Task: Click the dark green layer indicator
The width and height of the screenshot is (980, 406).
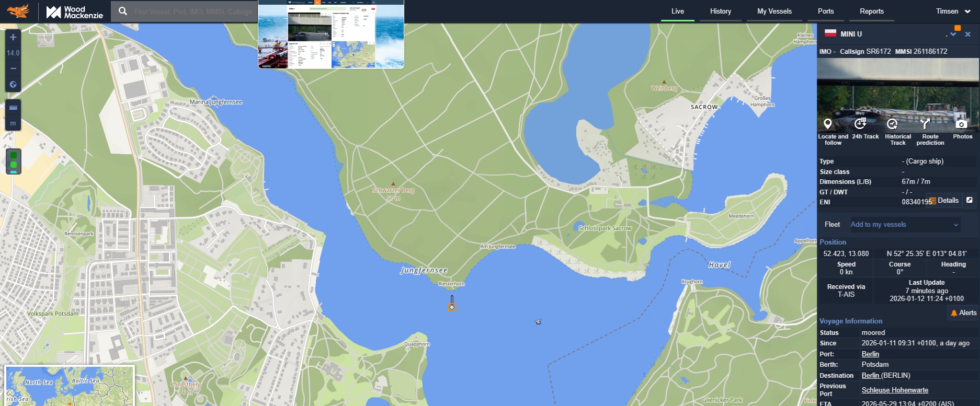Action: tap(14, 155)
